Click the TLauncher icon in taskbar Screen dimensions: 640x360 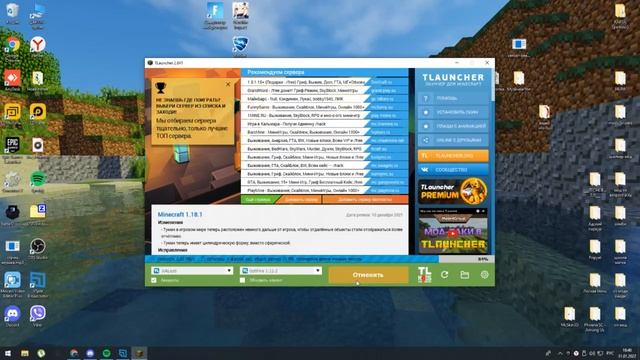(x=139, y=353)
